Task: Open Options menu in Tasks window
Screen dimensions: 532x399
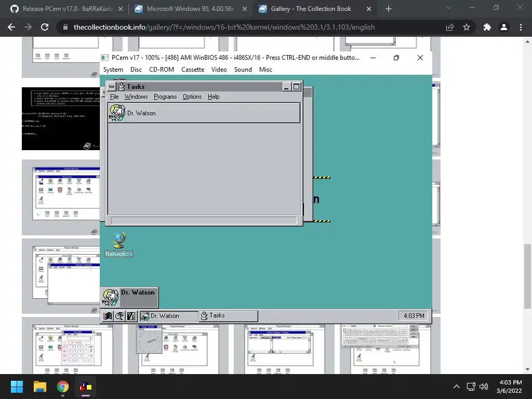Action: click(x=192, y=97)
